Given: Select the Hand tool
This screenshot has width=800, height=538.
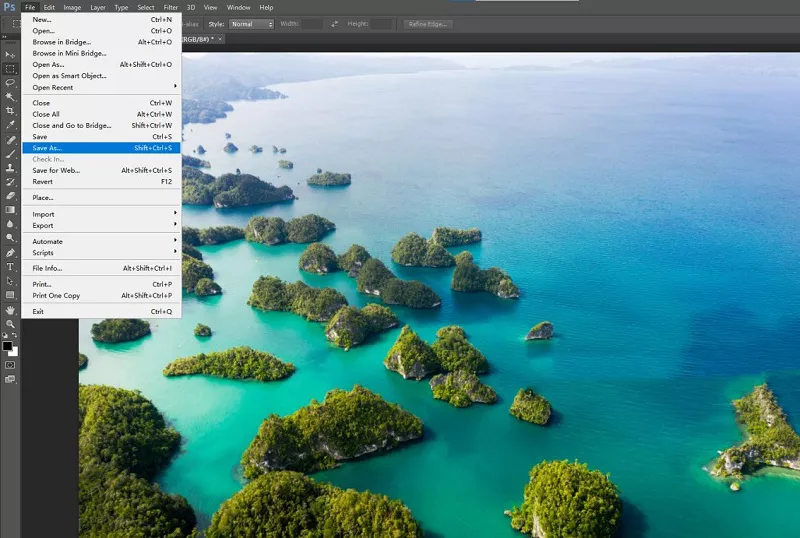Looking at the screenshot, I should click(10, 310).
